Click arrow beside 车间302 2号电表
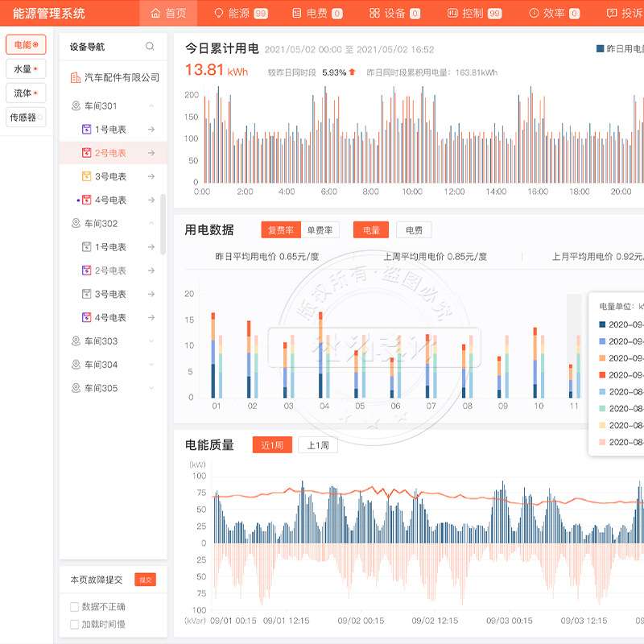Screen dimensions: 644x644 pyautogui.click(x=151, y=270)
